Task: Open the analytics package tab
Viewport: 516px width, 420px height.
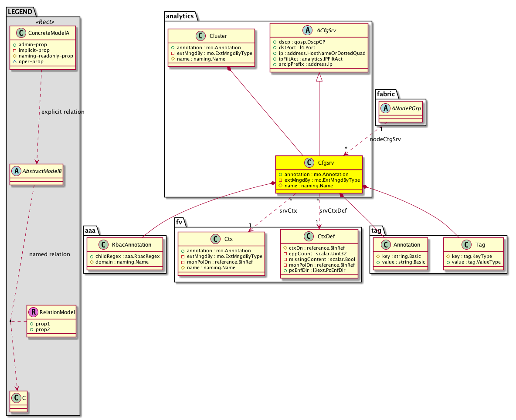Action: coord(181,16)
